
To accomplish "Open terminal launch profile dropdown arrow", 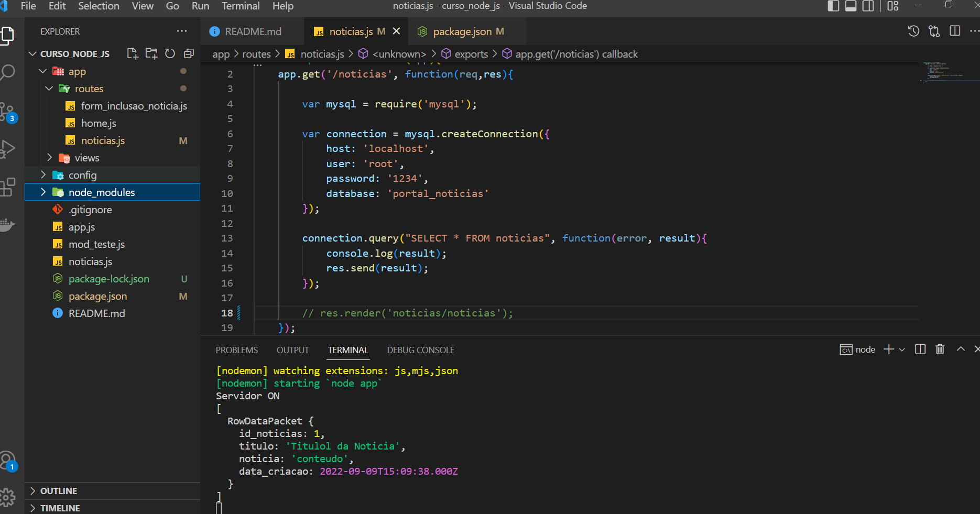I will [x=902, y=349].
